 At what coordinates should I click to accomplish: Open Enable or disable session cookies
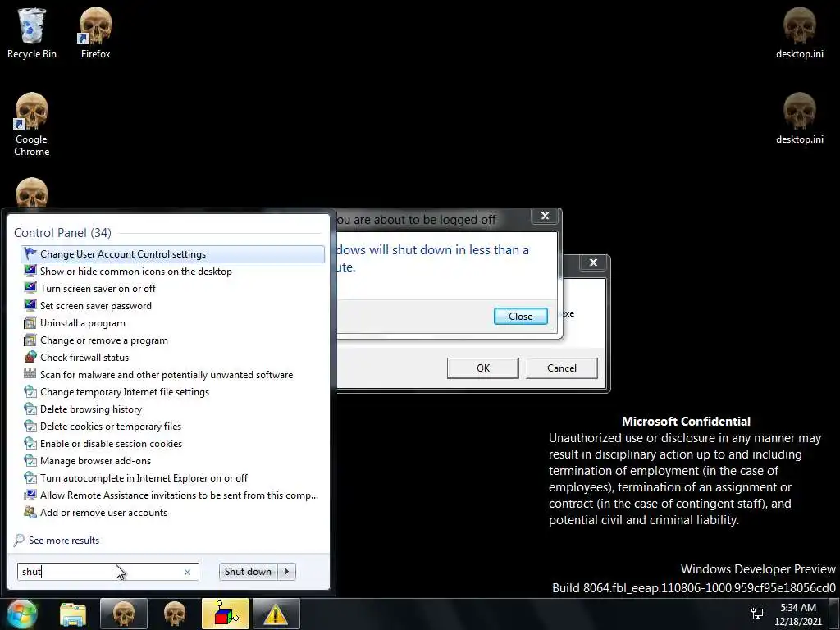(x=172, y=444)
